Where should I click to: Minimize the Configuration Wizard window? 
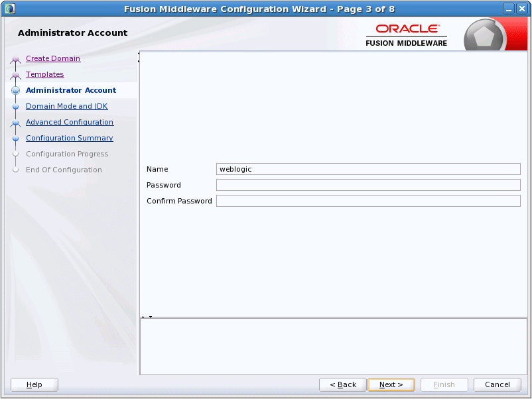click(509, 9)
